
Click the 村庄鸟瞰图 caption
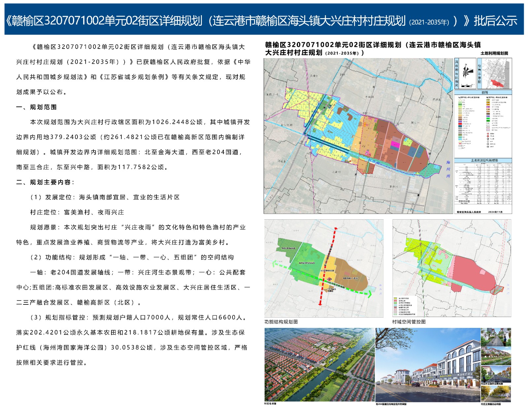pos(270,403)
